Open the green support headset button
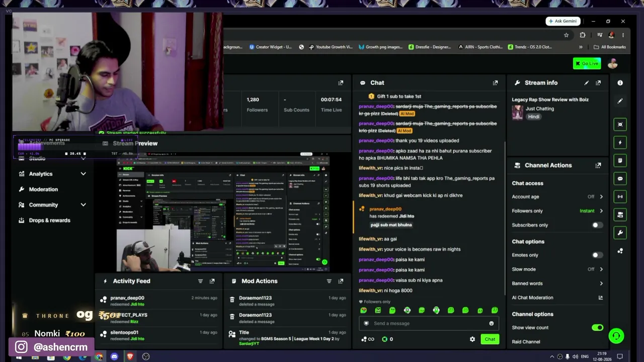The image size is (644, 362). coord(616,336)
